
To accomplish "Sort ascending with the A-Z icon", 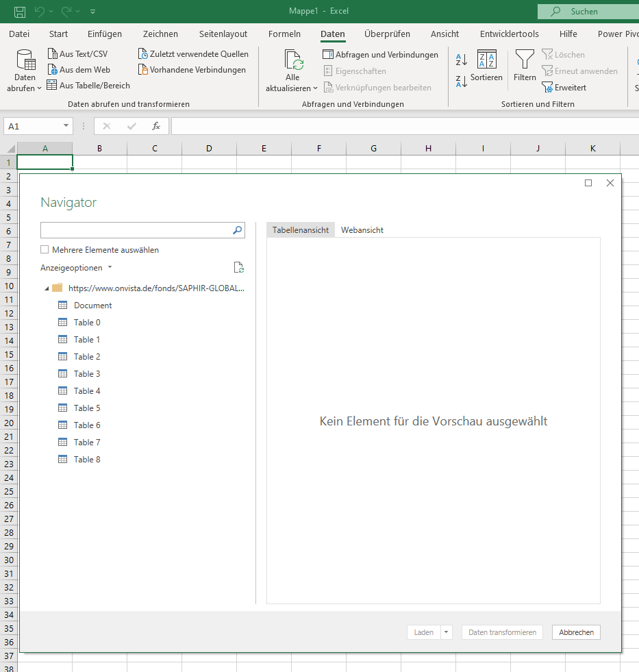I will [461, 59].
